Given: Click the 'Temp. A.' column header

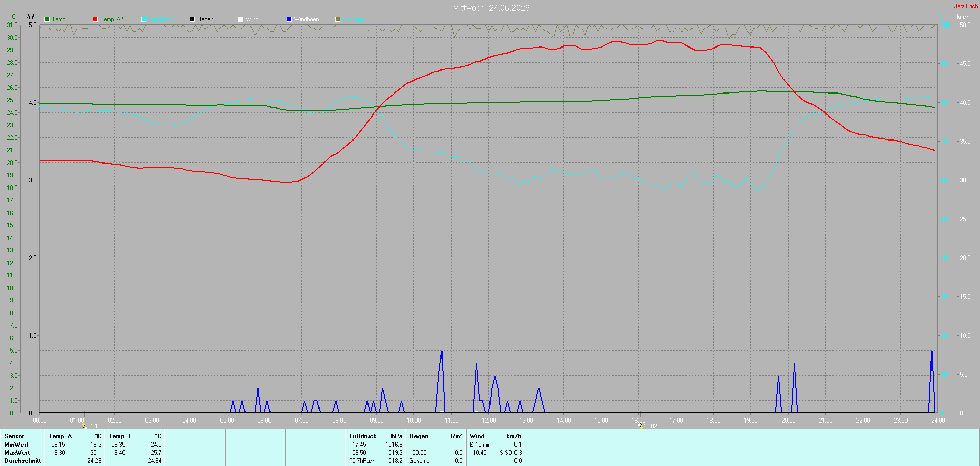Looking at the screenshot, I should coord(61,436).
